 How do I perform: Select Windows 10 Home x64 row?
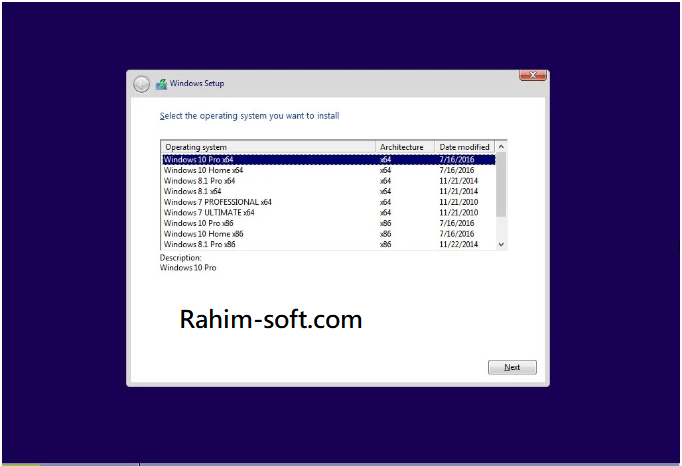click(328, 170)
